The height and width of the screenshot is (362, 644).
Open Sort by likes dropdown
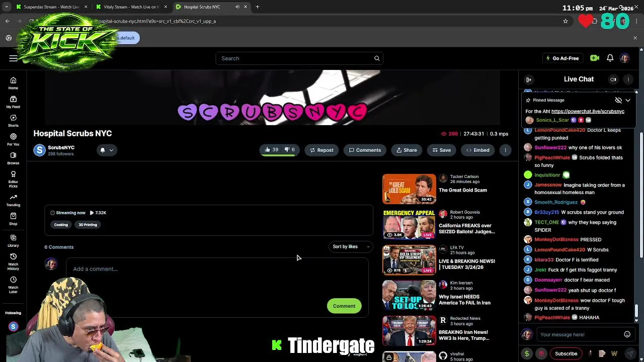coord(351,246)
